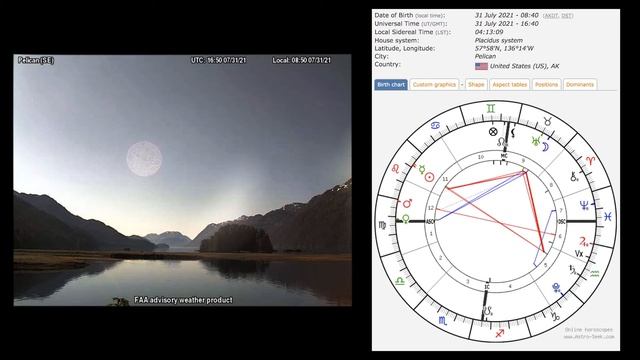
Task: Click the 'Placidus system' value
Action: [498, 40]
